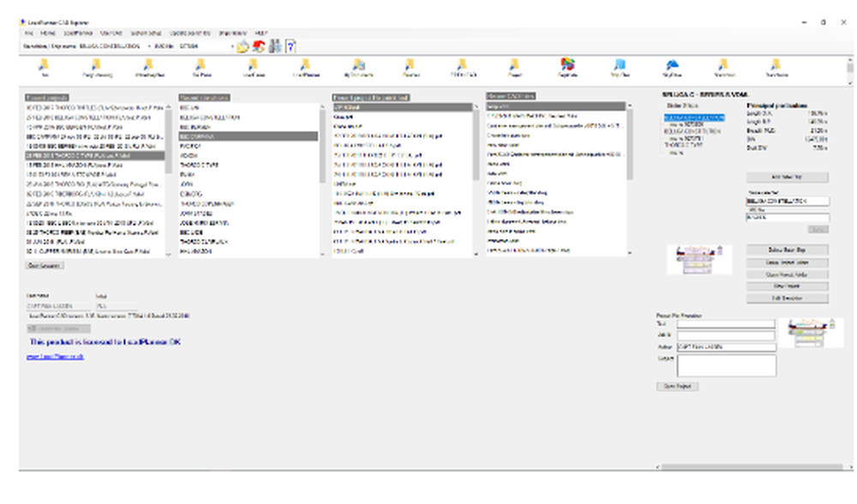This screenshot has height=504, width=857.
Task: Click the up arrow of Recent projects scrollbar
Action: point(168,106)
